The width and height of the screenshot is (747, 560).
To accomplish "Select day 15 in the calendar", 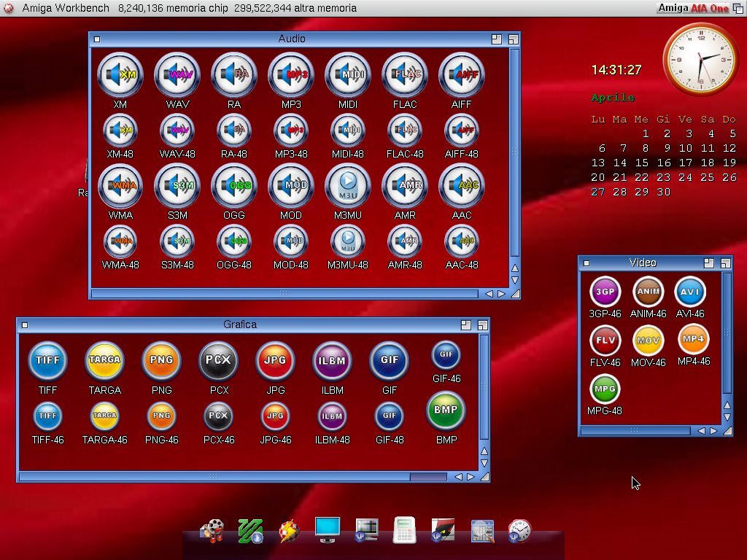I will pos(641,163).
